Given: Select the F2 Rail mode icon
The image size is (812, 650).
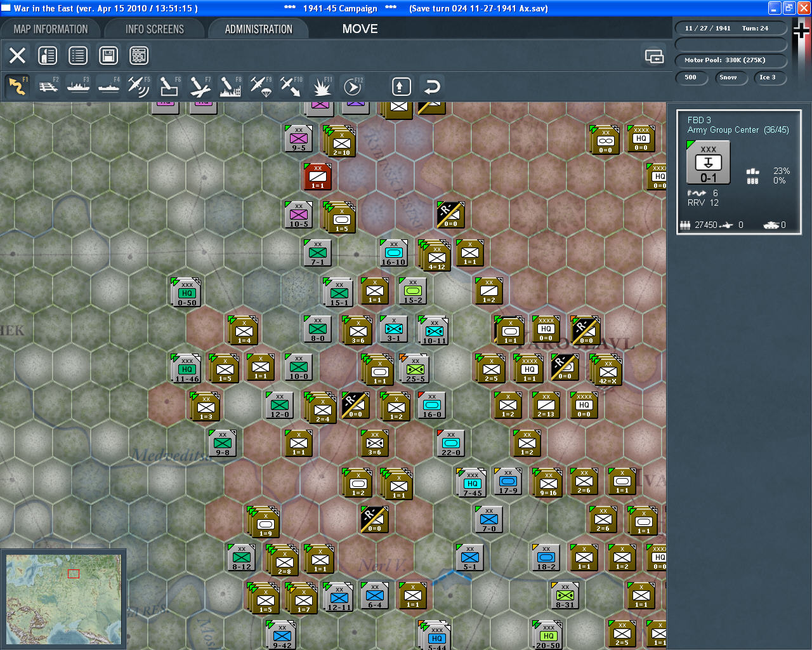Looking at the screenshot, I should (x=48, y=86).
